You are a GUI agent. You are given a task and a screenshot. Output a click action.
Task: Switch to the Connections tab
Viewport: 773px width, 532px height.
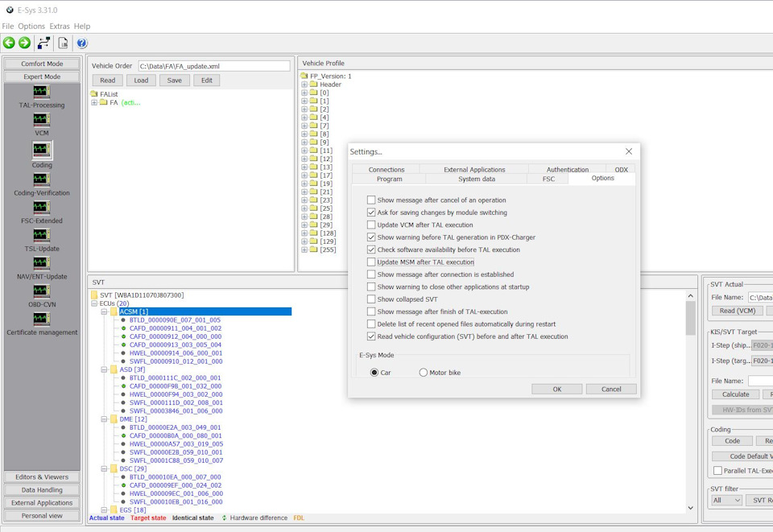pos(386,170)
